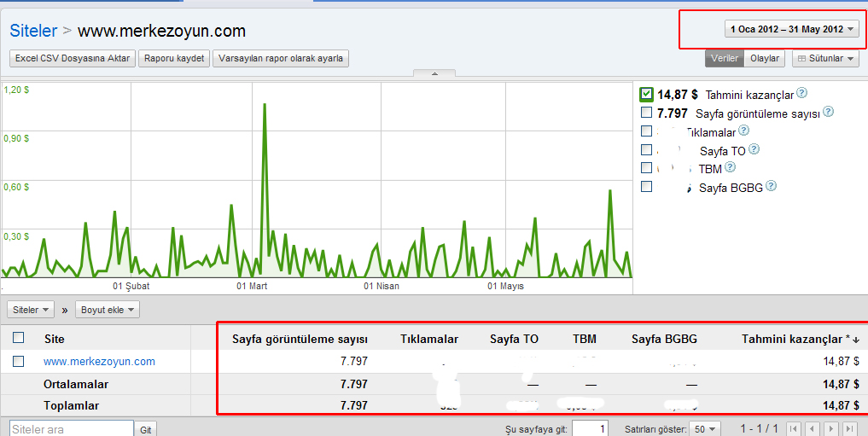Enable Sayfa görüntüleme sayısı metric checkbox
Image resolution: width=868 pixels, height=436 pixels.
click(646, 113)
